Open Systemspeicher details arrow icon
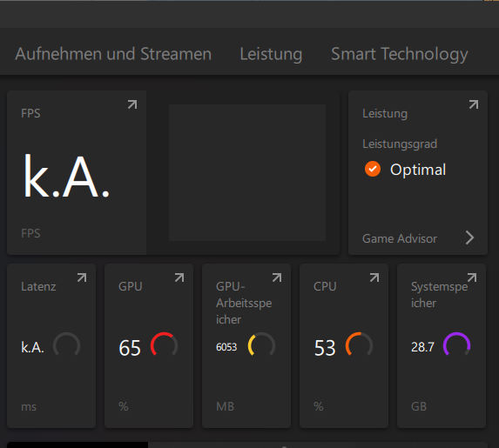Screen dimensions: 499x448 [472, 277]
